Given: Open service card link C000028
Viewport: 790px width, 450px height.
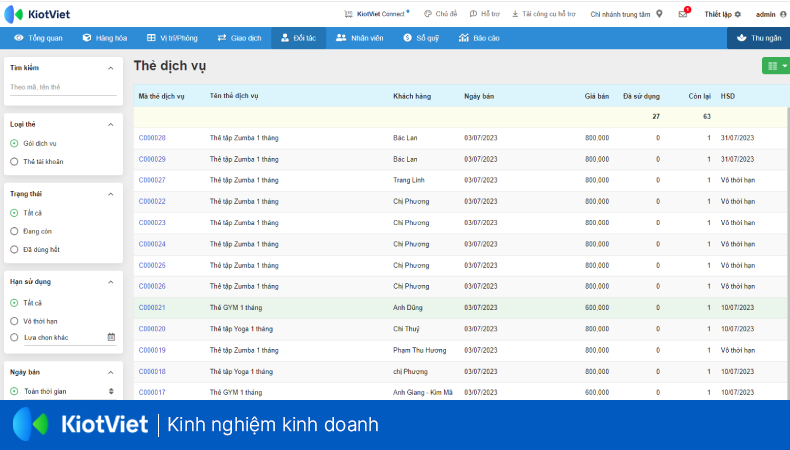Looking at the screenshot, I should [x=152, y=138].
